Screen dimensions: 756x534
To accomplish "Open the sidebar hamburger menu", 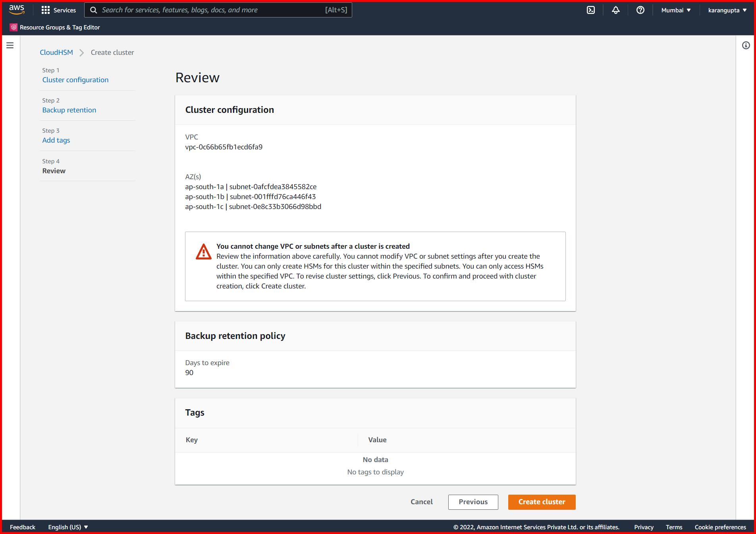I will pyautogui.click(x=10, y=45).
